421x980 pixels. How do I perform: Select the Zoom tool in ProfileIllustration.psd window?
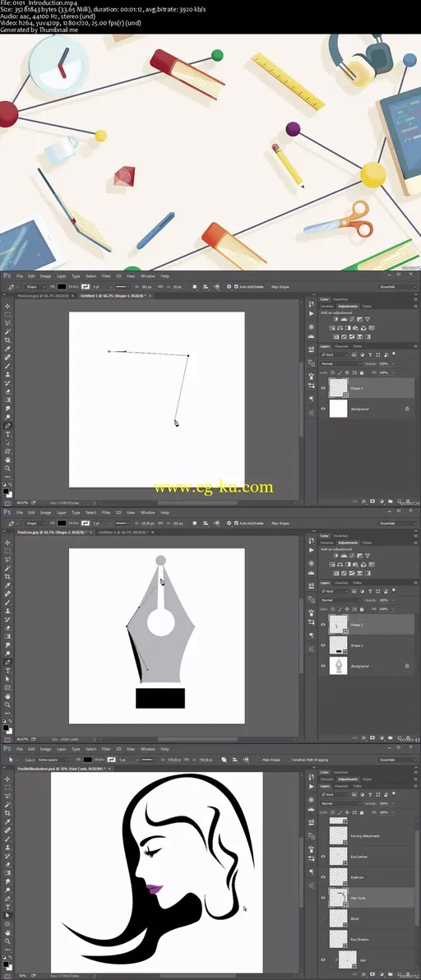[7, 942]
